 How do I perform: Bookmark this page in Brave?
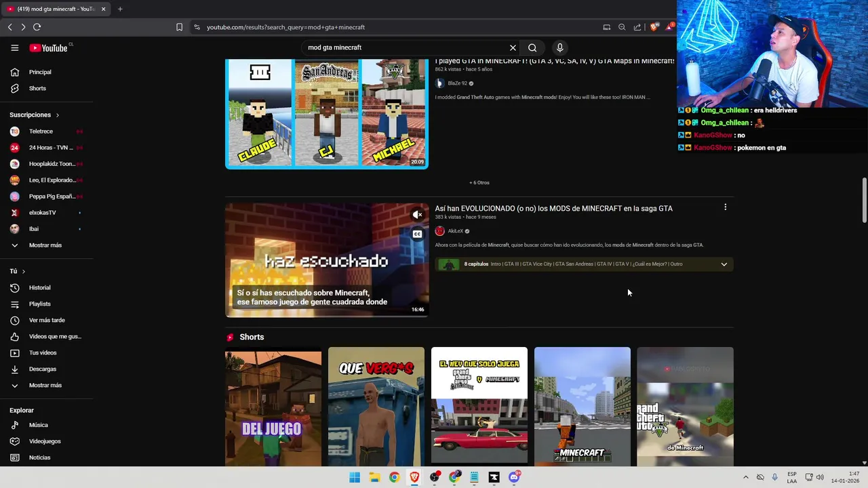(x=179, y=27)
